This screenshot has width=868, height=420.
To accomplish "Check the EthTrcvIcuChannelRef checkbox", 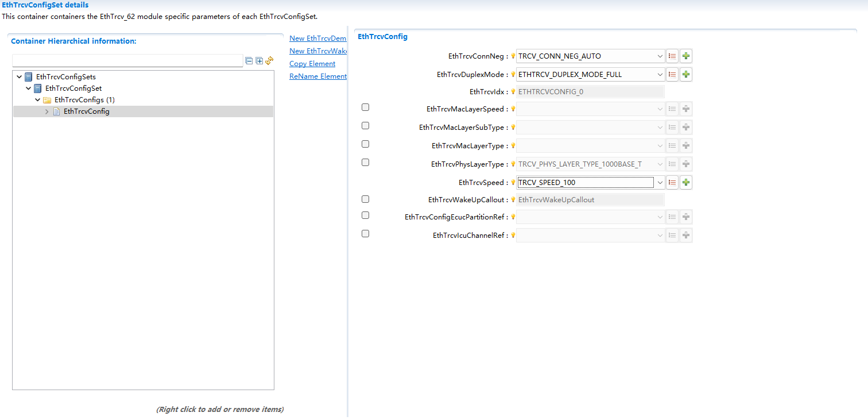I will [x=366, y=234].
